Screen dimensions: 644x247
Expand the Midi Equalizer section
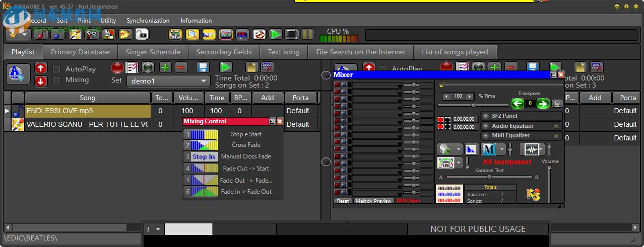click(x=486, y=136)
